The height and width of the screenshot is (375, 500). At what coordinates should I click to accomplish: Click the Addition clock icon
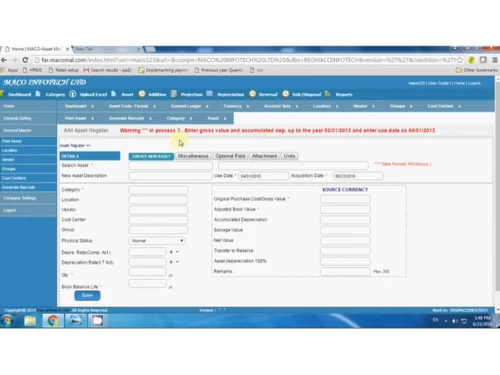tap(142, 94)
